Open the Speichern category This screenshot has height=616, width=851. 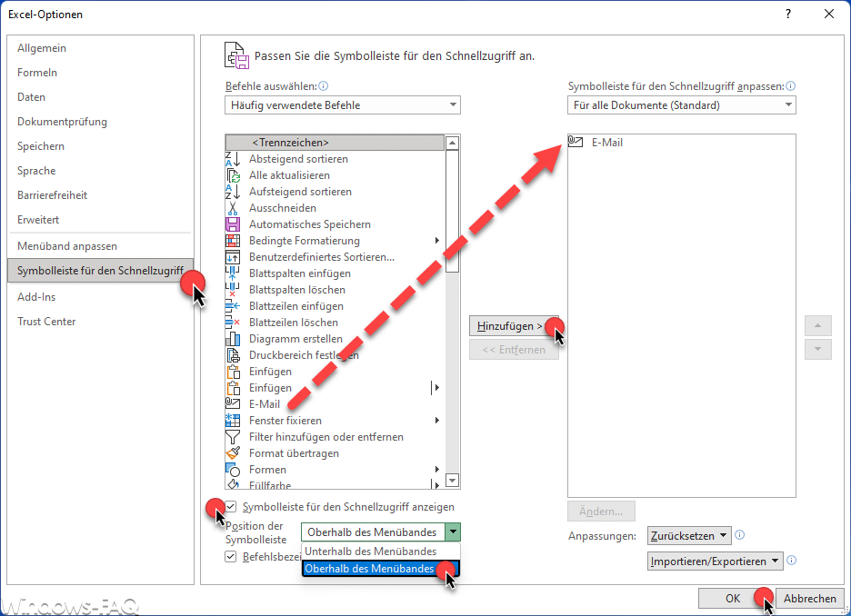[100, 146]
